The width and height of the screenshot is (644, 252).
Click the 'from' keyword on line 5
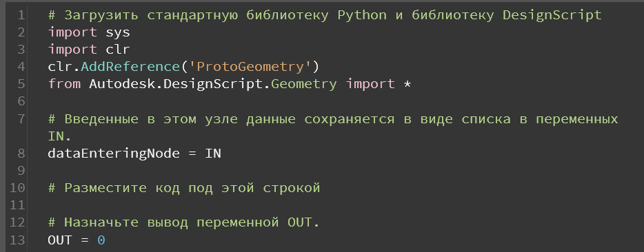64,84
